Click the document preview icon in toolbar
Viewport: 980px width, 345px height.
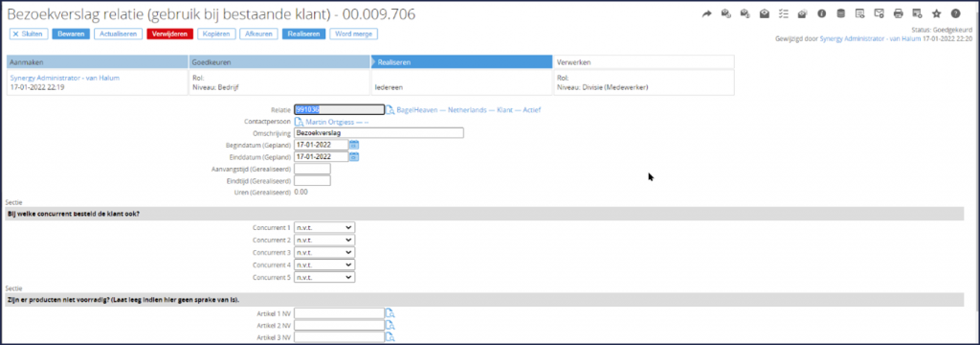(860, 13)
